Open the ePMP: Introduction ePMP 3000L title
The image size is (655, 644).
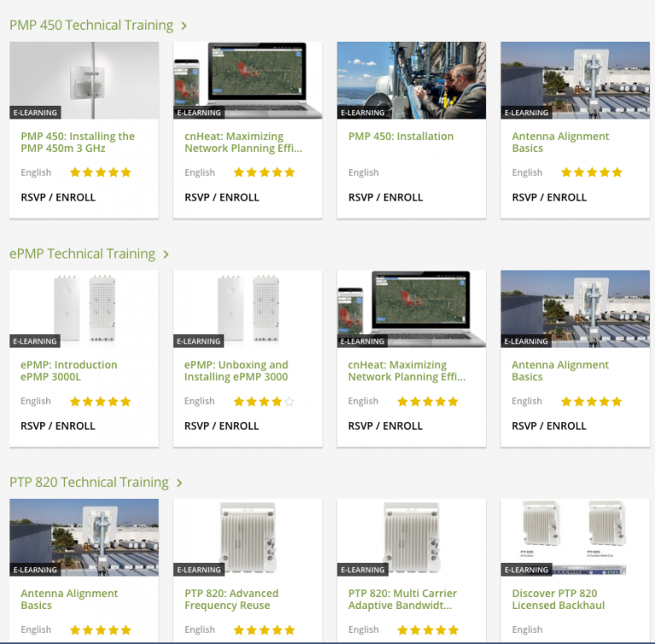click(69, 371)
